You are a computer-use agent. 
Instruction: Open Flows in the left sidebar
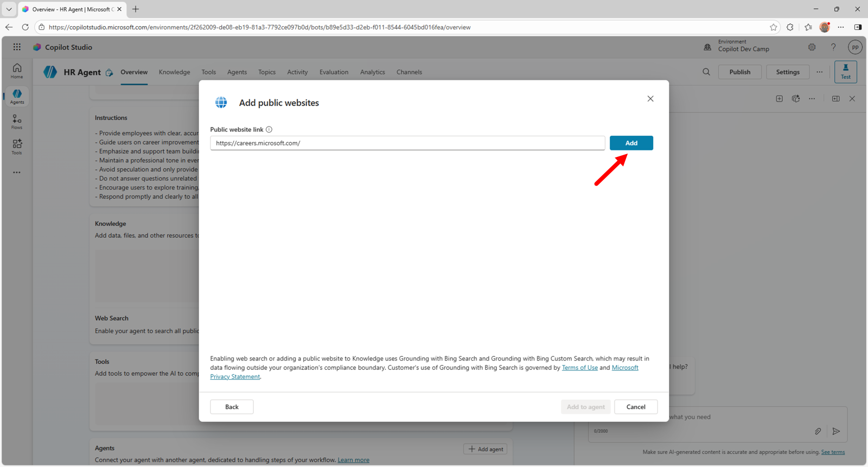17,122
